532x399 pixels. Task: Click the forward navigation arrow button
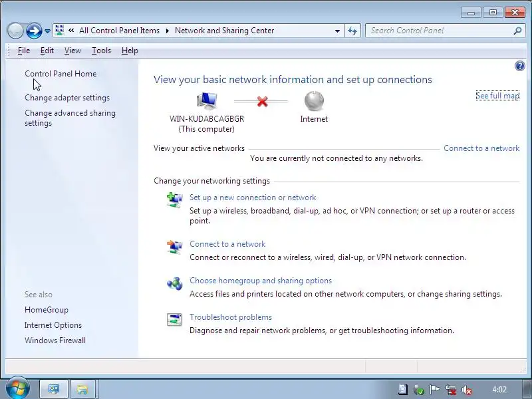[x=34, y=31]
